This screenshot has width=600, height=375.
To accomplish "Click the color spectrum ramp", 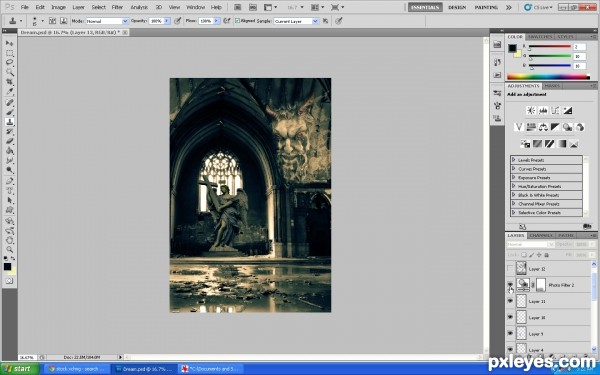I will 548,77.
